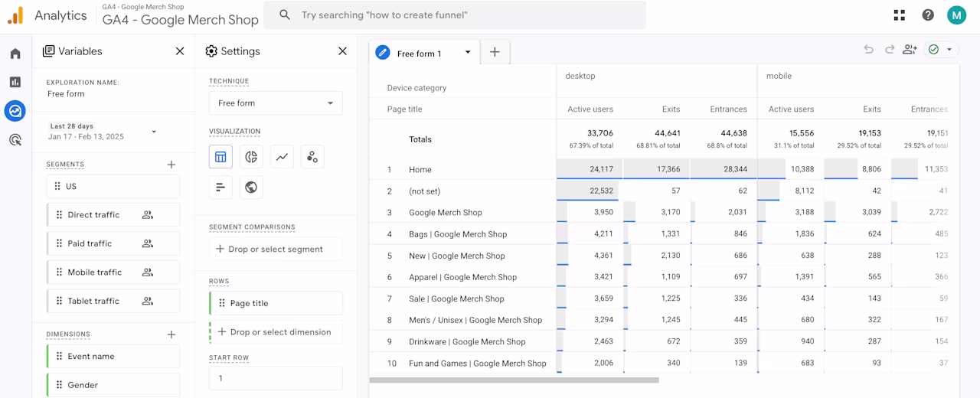Click desktop Exits column header
The height and width of the screenshot is (398, 980).
coord(671,109)
